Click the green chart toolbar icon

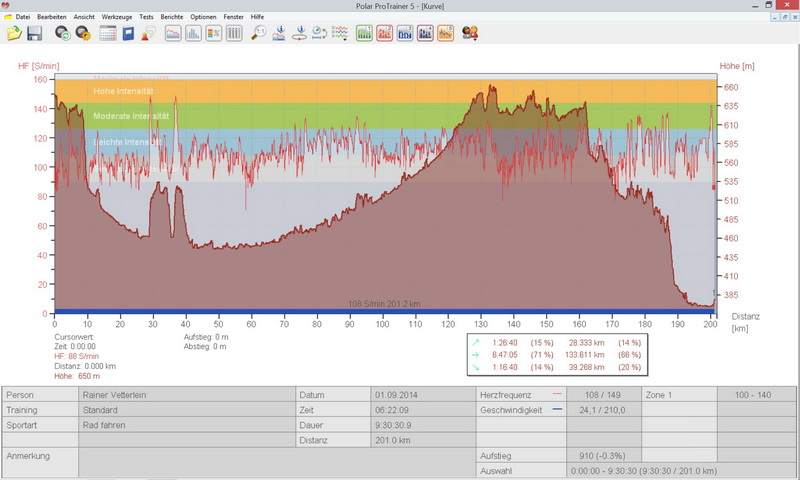click(x=364, y=33)
